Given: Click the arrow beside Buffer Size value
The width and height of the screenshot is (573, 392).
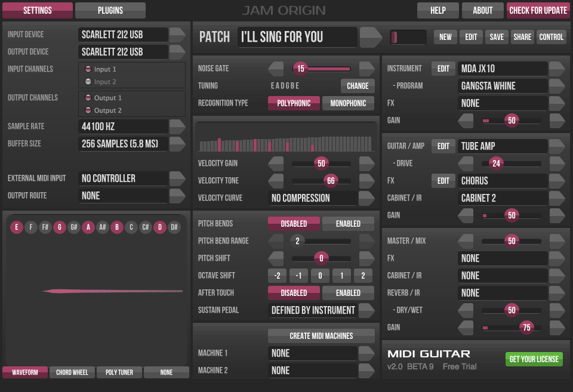Looking at the screenshot, I should 177,144.
